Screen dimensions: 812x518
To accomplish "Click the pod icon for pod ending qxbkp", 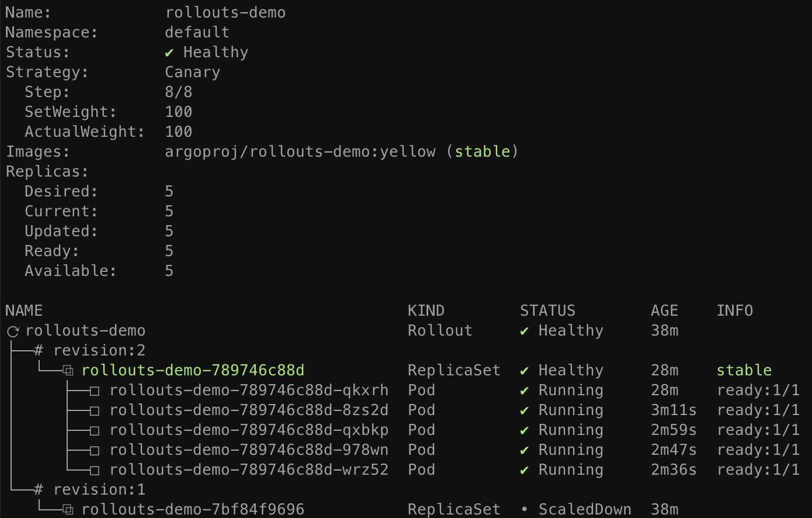I will pyautogui.click(x=95, y=430).
